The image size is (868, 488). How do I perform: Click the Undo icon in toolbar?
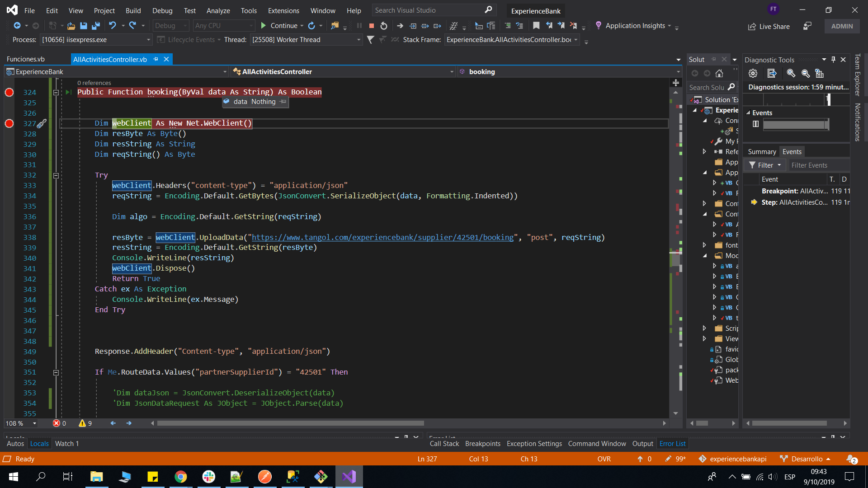point(113,26)
